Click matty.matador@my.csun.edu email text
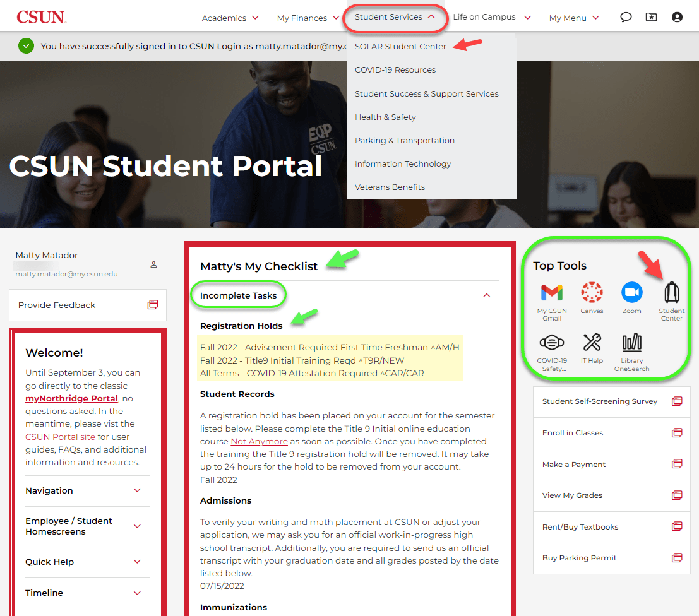The width and height of the screenshot is (699, 616). coord(66,274)
